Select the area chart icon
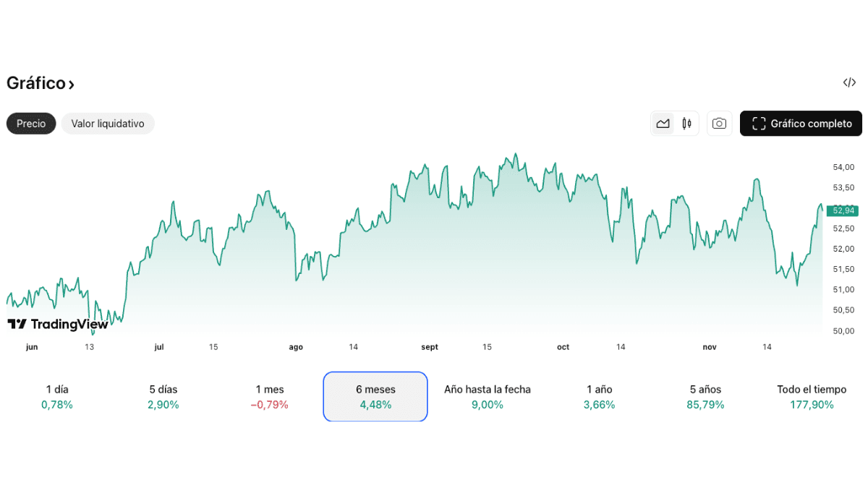 tap(663, 123)
